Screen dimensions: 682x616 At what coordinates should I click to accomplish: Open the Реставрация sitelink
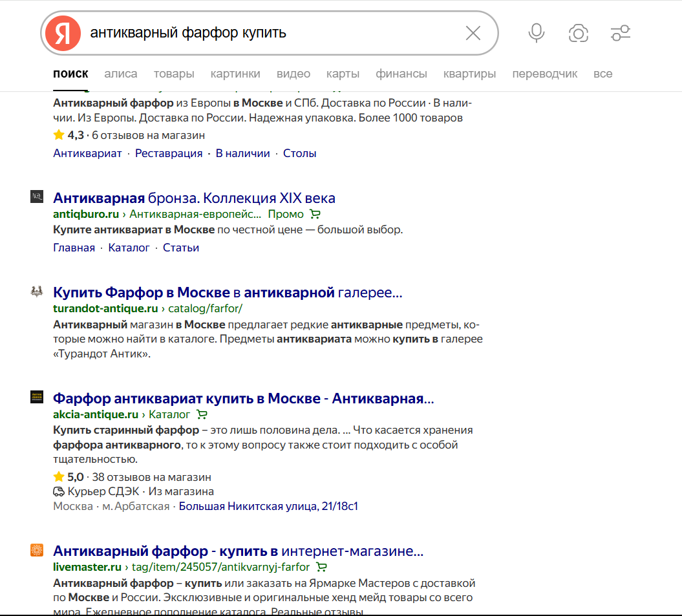169,154
